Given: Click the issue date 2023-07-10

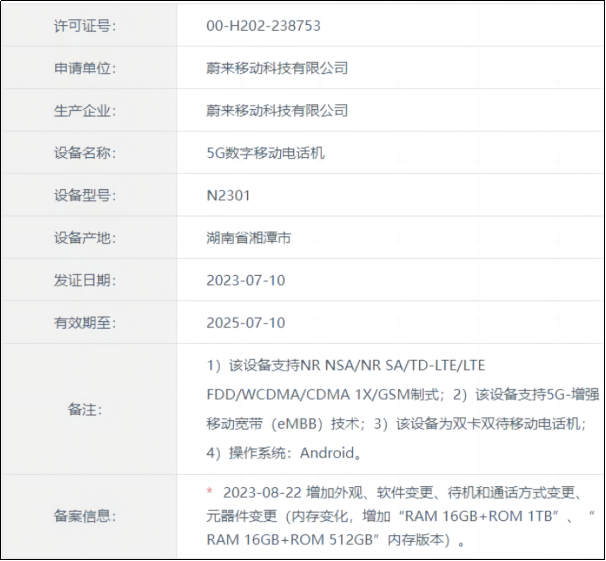Looking at the screenshot, I should coord(246,280).
